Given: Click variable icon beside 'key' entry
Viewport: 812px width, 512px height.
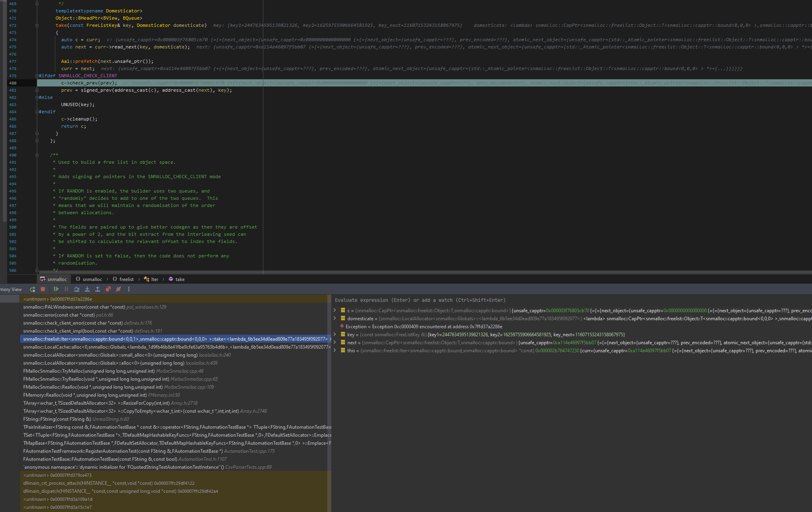Looking at the screenshot, I should tap(343, 334).
